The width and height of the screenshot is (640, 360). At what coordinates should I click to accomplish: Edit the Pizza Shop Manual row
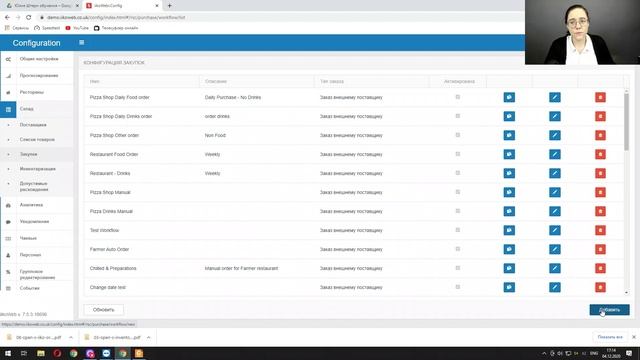point(555,192)
